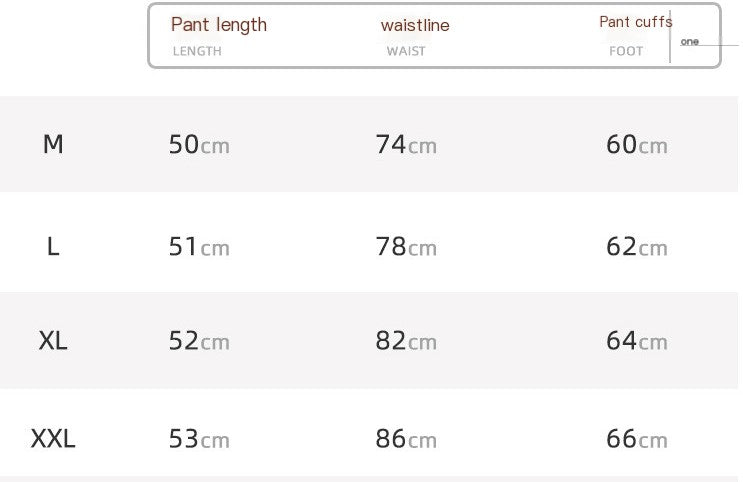
Task: Choose the XXL size row label
Action: [53, 438]
